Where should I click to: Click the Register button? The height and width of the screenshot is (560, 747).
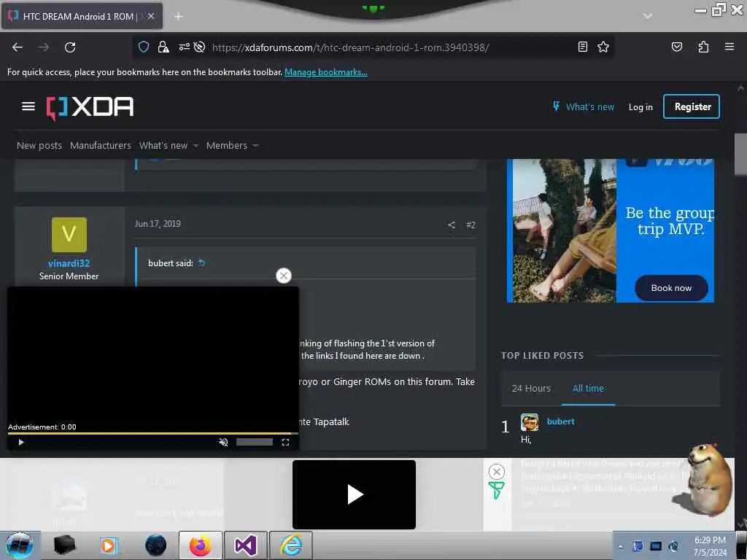click(692, 106)
